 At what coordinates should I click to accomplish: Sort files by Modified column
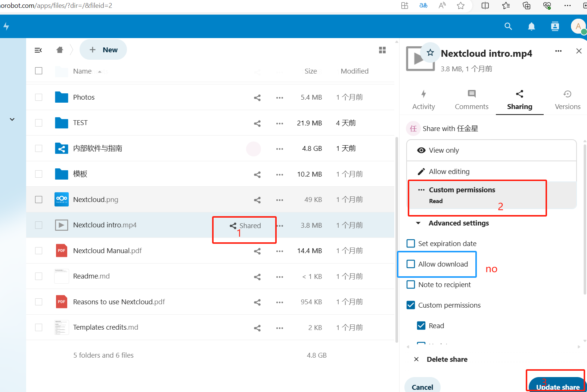point(354,71)
